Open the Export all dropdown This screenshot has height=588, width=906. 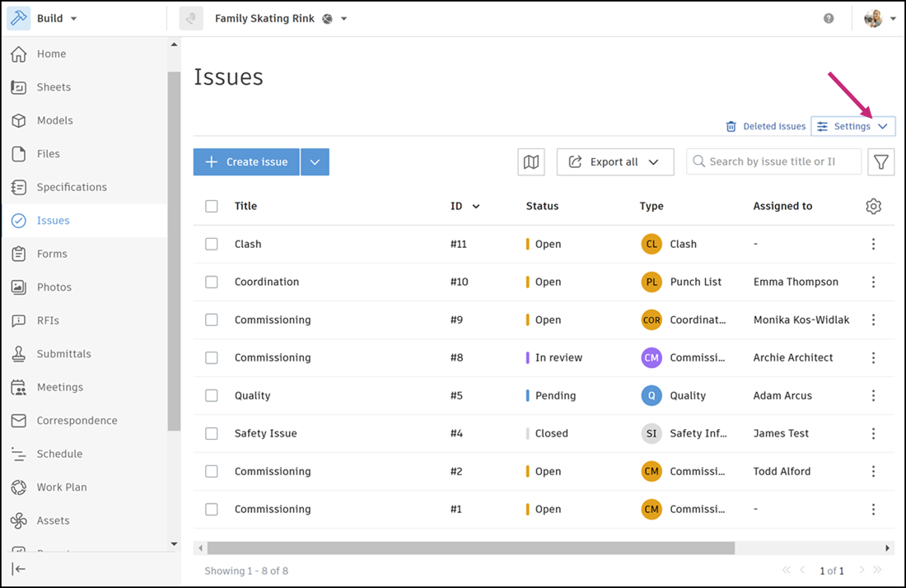point(614,161)
